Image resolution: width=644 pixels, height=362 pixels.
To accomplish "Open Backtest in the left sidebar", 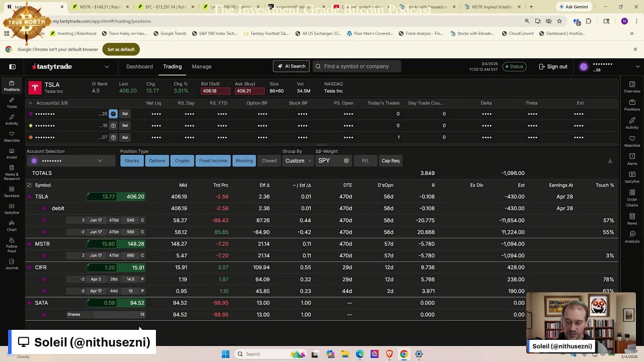I will [12, 193].
